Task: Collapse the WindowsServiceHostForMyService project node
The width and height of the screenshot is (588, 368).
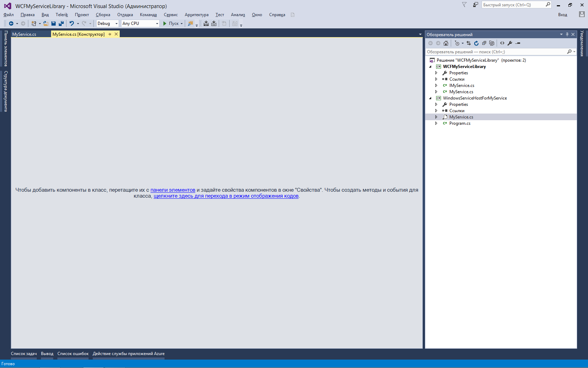Action: pos(430,98)
